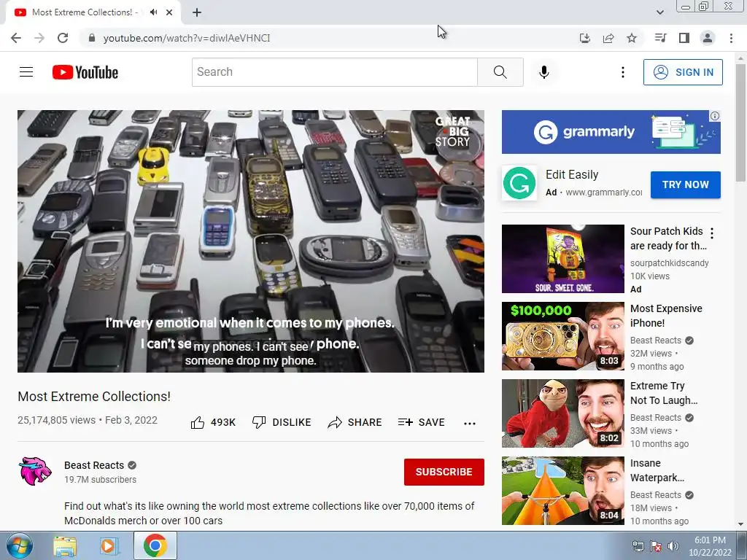Open Extreme Try Not To Laugh thumbnail
747x560 pixels.
coord(562,413)
